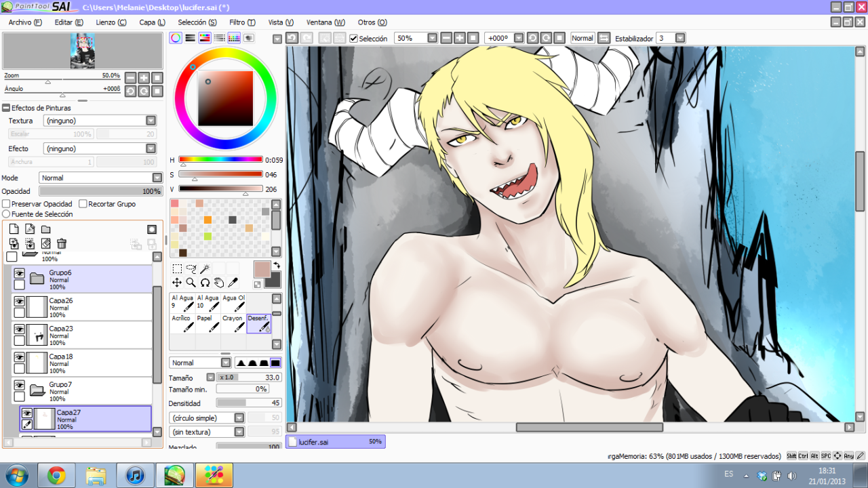The height and width of the screenshot is (488, 868).
Task: Hide layer Capa18 via eye icon
Action: [19, 357]
